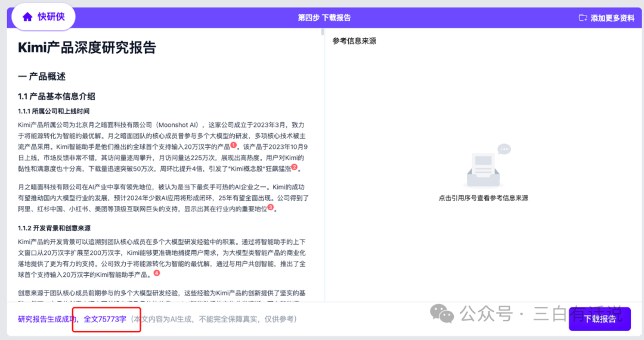Open 添加更多资料 at the top right
644x340 pixels.
click(606, 18)
